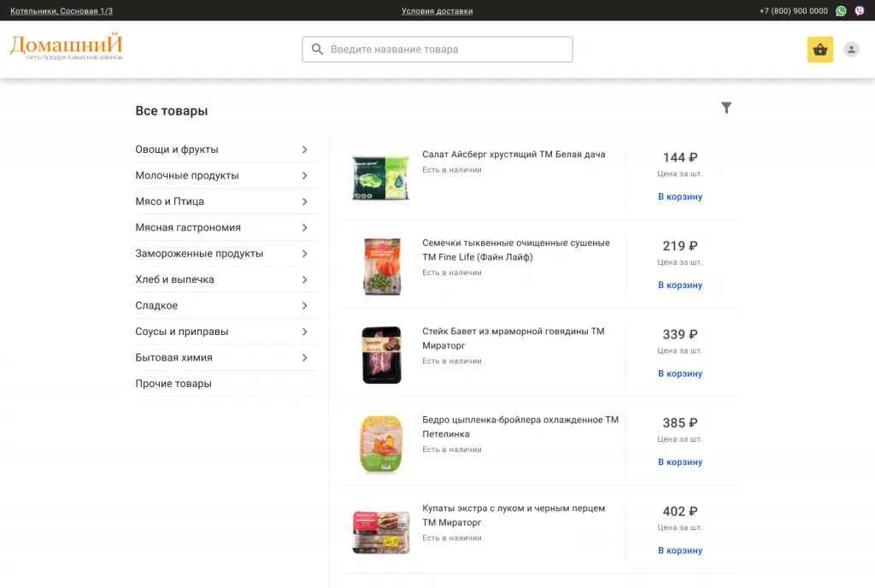Add Стейк Бавет to the basket
875x588 pixels.
point(679,373)
